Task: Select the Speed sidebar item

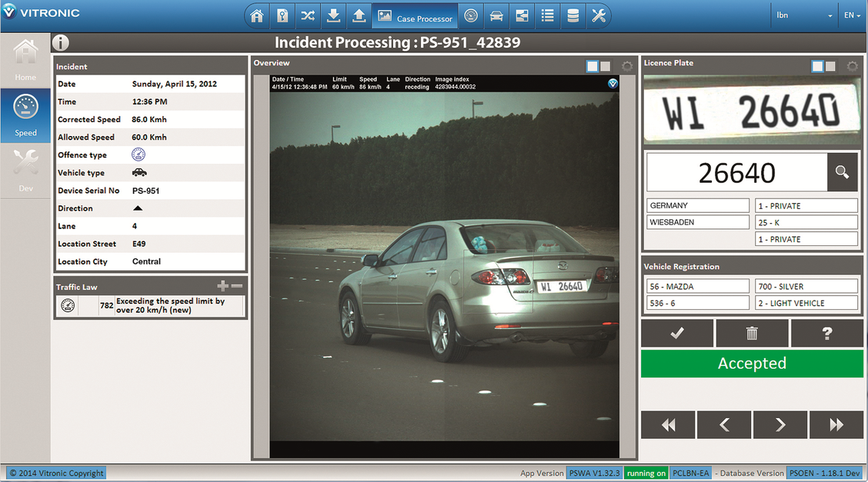Action: (25, 115)
